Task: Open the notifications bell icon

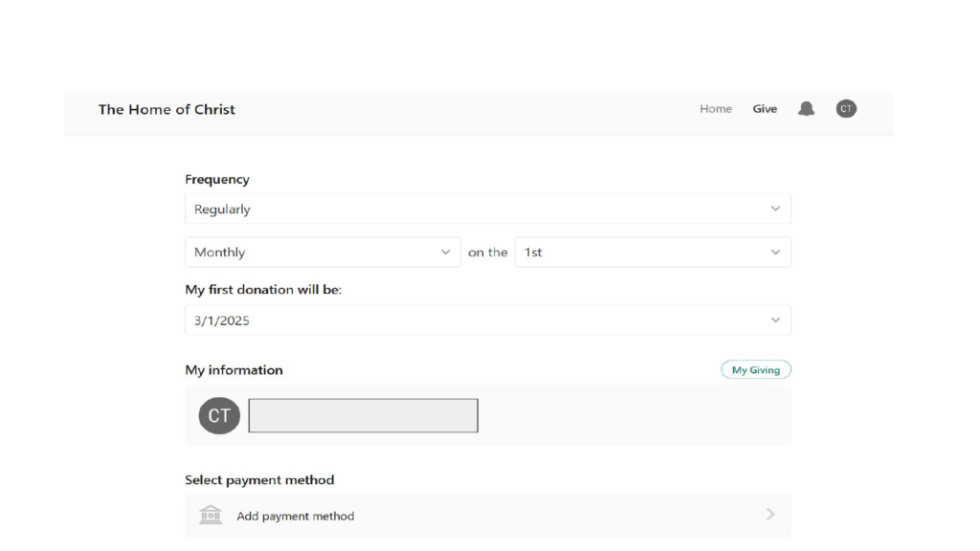Action: tap(806, 109)
